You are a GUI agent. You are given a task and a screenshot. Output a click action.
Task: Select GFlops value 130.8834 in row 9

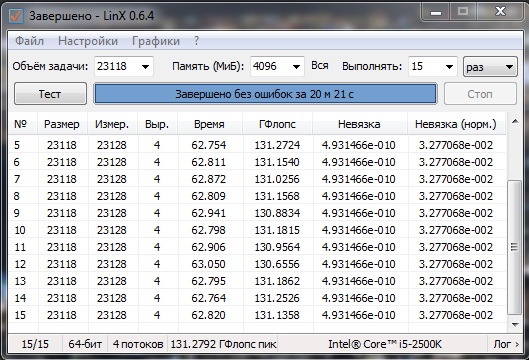click(x=277, y=213)
